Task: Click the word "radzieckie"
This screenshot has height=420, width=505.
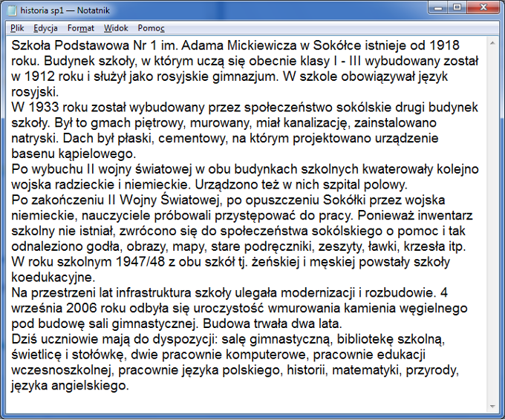Action: [x=85, y=185]
